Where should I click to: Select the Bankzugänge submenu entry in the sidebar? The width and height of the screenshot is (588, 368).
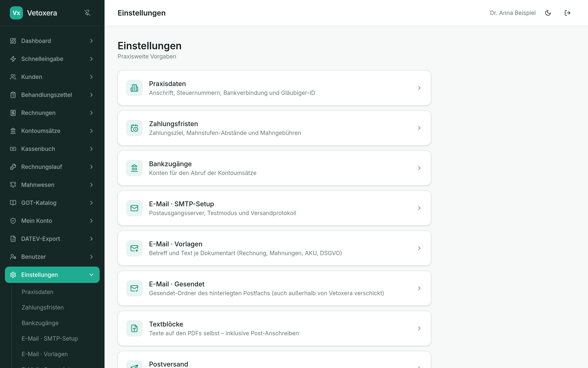[40, 323]
